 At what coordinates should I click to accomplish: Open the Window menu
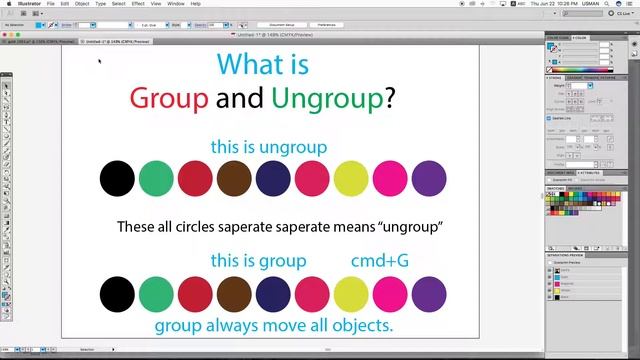tap(176, 4)
